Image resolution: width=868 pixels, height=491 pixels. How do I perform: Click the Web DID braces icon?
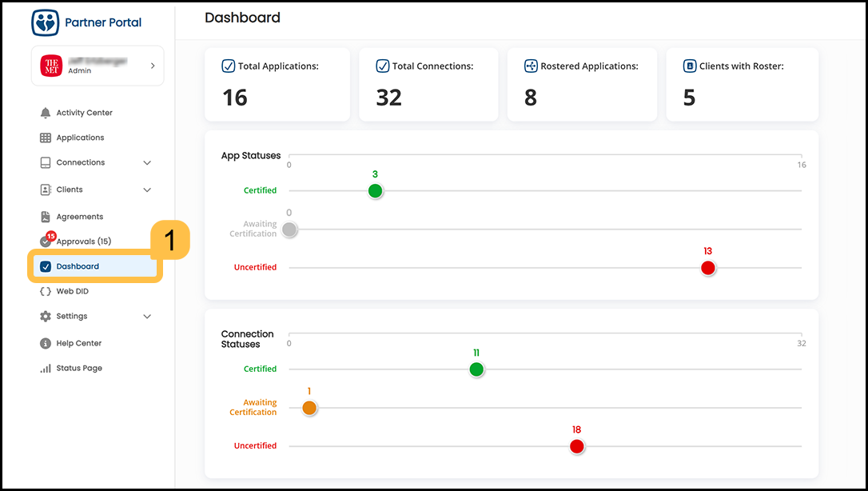46,291
